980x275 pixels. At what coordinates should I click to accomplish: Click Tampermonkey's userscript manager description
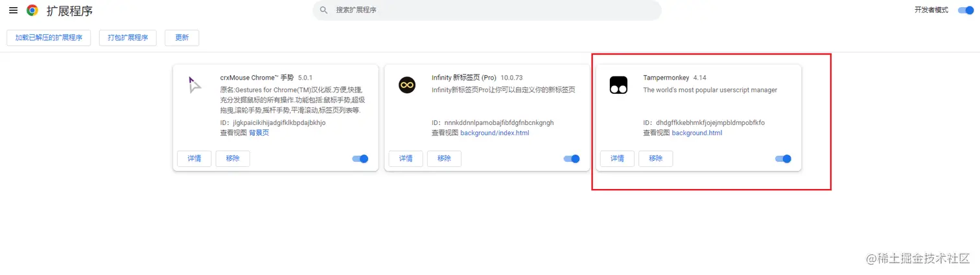tap(710, 90)
